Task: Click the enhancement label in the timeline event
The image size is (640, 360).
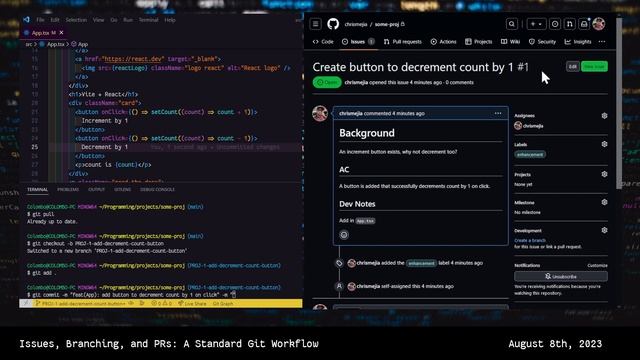Action: [x=421, y=263]
